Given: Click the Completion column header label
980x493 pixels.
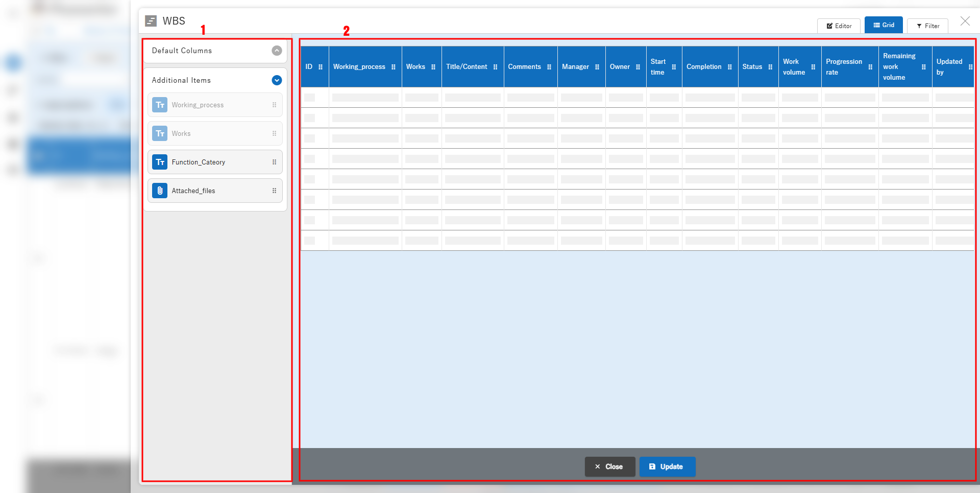Looking at the screenshot, I should click(704, 67).
